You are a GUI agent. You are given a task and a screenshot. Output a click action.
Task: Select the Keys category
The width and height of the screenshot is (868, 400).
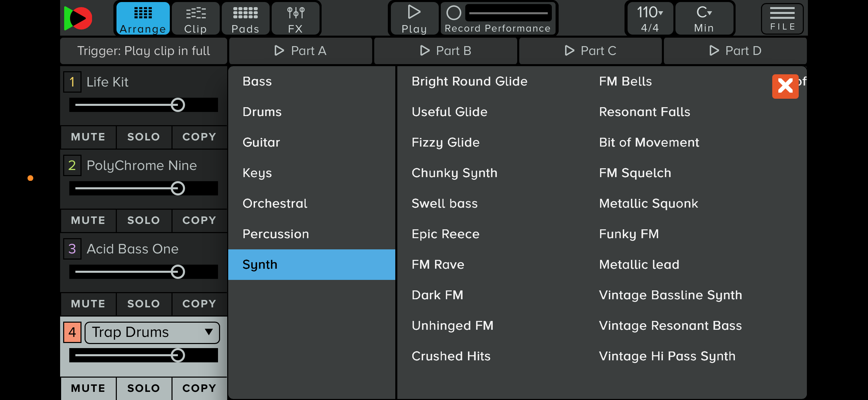[x=312, y=173]
